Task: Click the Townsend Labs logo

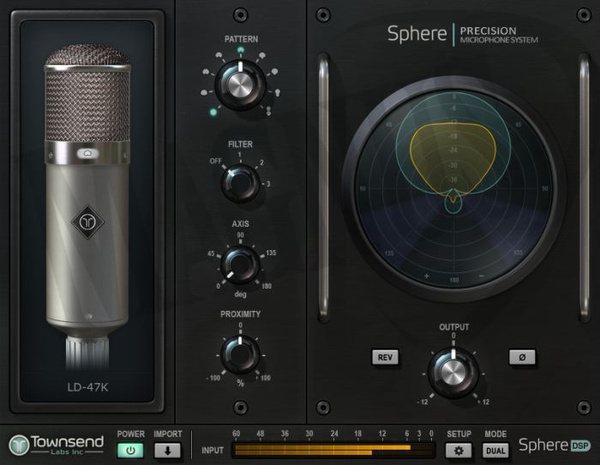Action: click(x=57, y=444)
